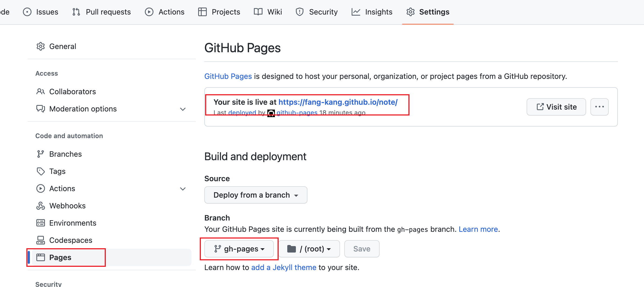Click the General gear icon in sidebar
Viewport: 644px width, 287px height.
click(41, 46)
